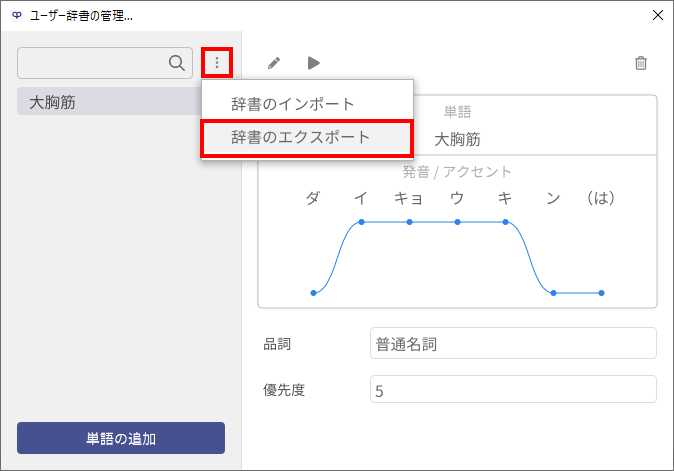The height and width of the screenshot is (471, 674).
Task: Click the accent point under (は)
Action: 601,293
